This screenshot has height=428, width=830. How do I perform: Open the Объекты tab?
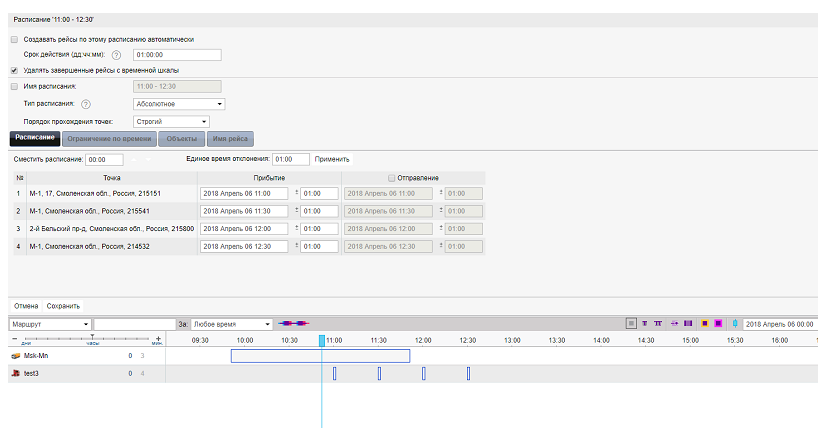182,138
